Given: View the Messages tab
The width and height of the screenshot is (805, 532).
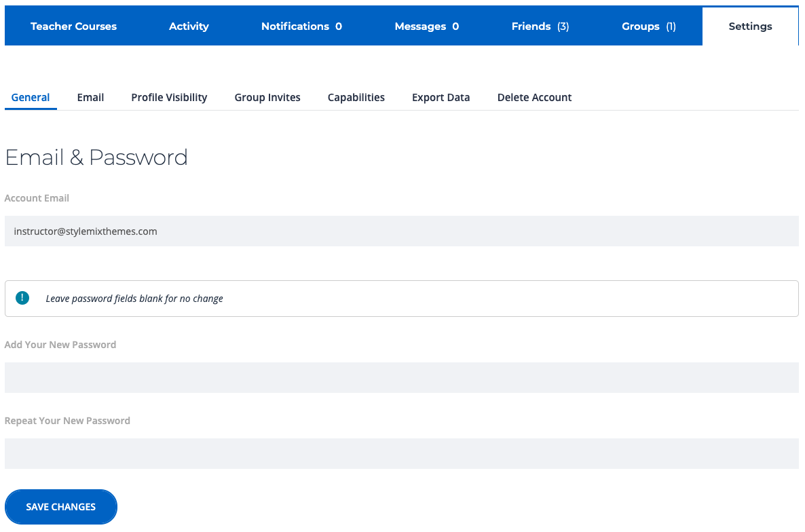Looking at the screenshot, I should [426, 26].
